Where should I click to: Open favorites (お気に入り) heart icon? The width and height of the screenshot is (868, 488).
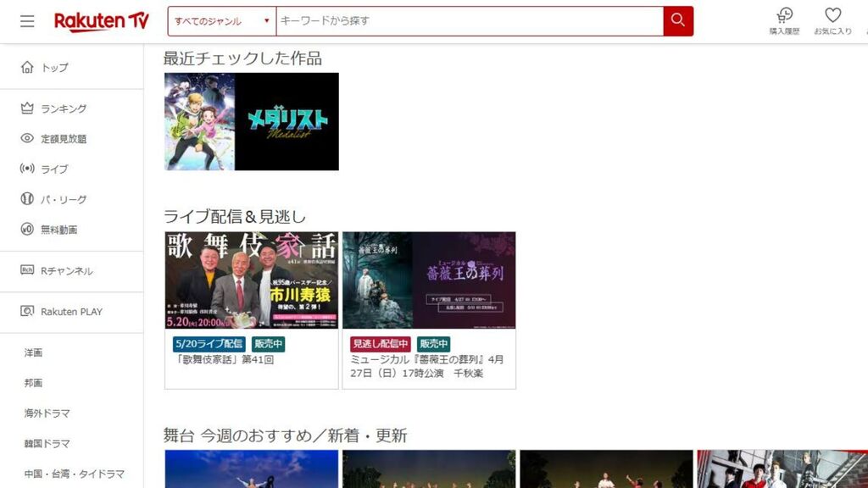pyautogui.click(x=832, y=21)
